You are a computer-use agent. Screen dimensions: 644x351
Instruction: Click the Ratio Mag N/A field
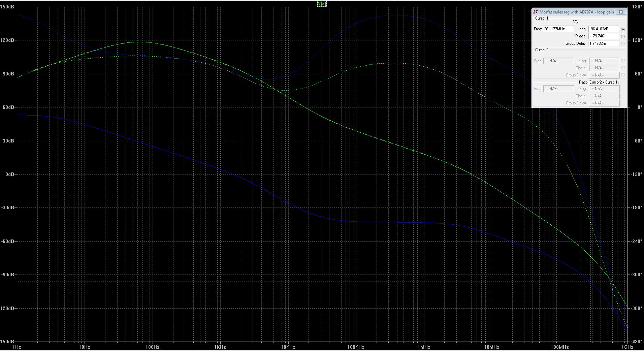tap(604, 89)
